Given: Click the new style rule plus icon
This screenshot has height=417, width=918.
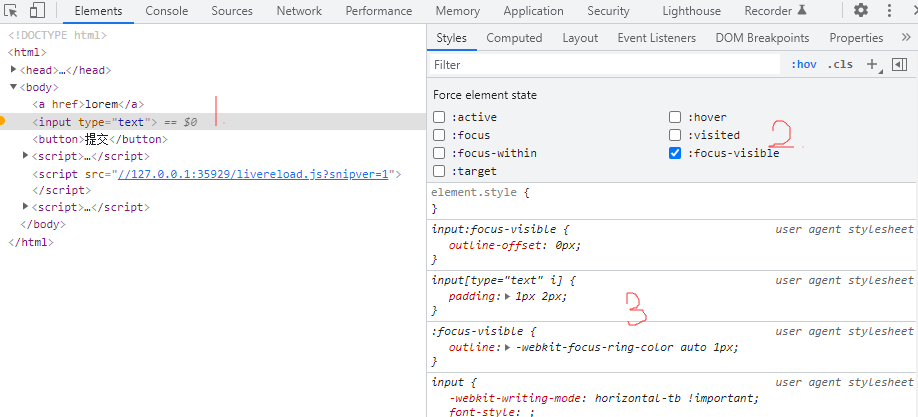Looking at the screenshot, I should coord(872,64).
